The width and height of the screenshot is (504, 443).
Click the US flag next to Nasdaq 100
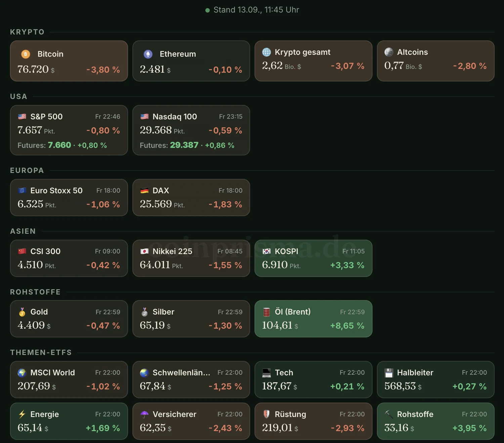pos(144,117)
